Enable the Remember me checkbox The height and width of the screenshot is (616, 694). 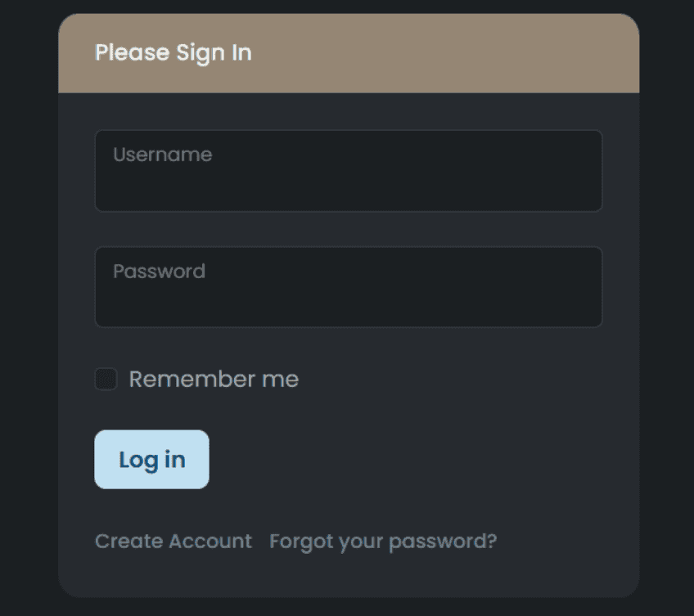[106, 380]
